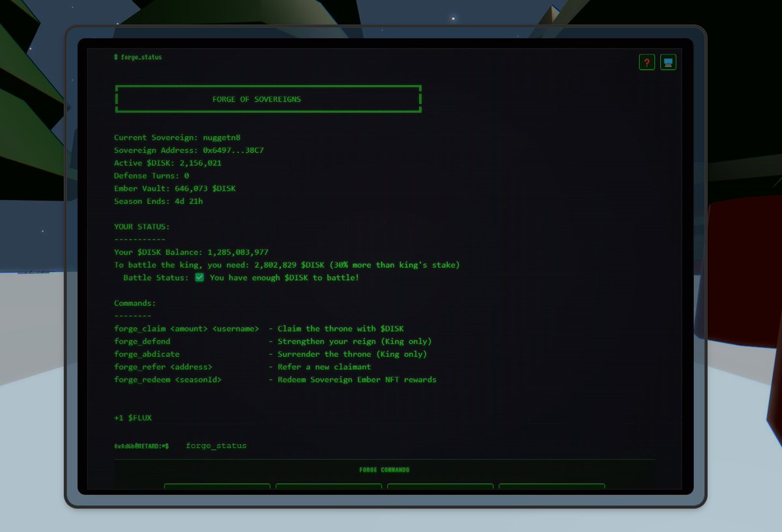This screenshot has height=532, width=782.
Task: Collapse the FORGE COMMANDS panel
Action: point(384,469)
